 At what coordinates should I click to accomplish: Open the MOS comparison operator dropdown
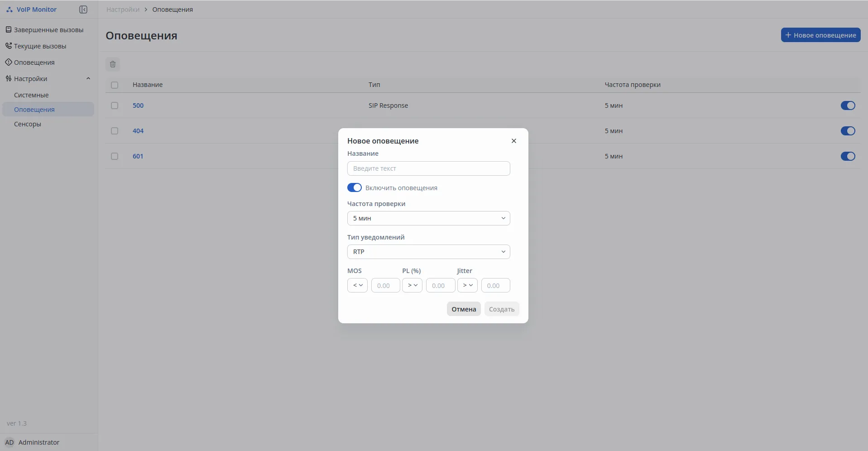[357, 286]
